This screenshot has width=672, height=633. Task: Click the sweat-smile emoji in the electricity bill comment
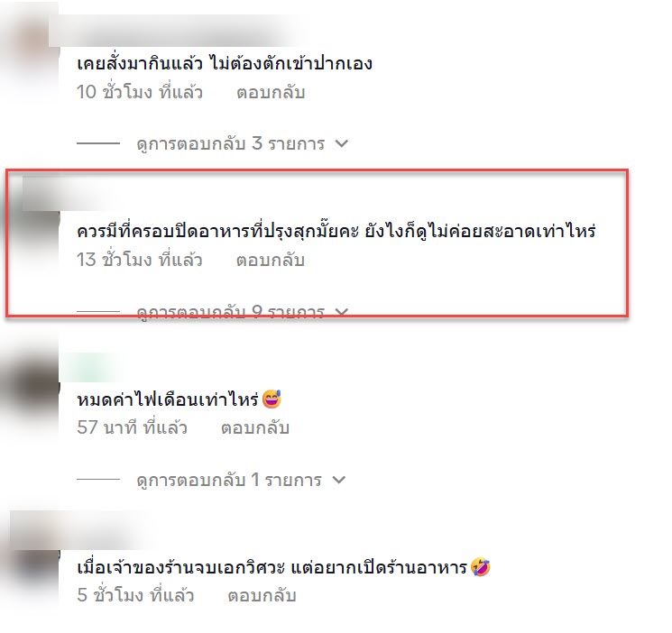pyautogui.click(x=272, y=399)
